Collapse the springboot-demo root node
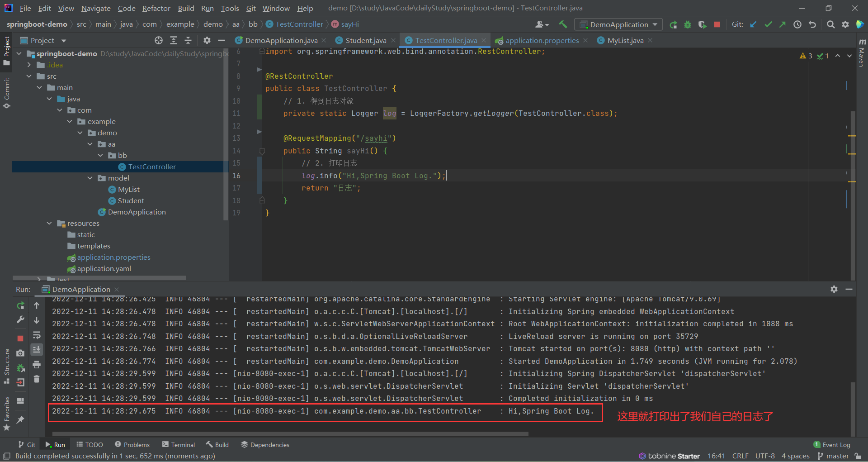 pos(19,53)
